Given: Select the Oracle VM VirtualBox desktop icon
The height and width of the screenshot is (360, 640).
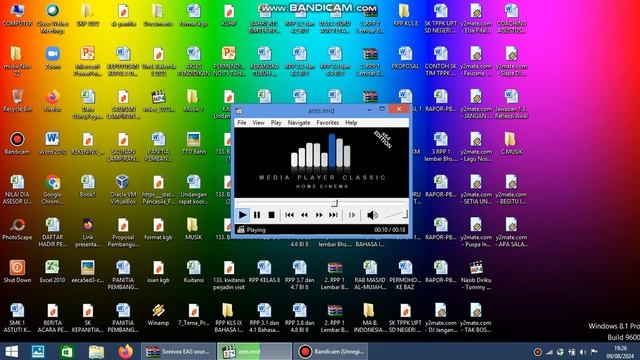Looking at the screenshot, I should [123, 189].
